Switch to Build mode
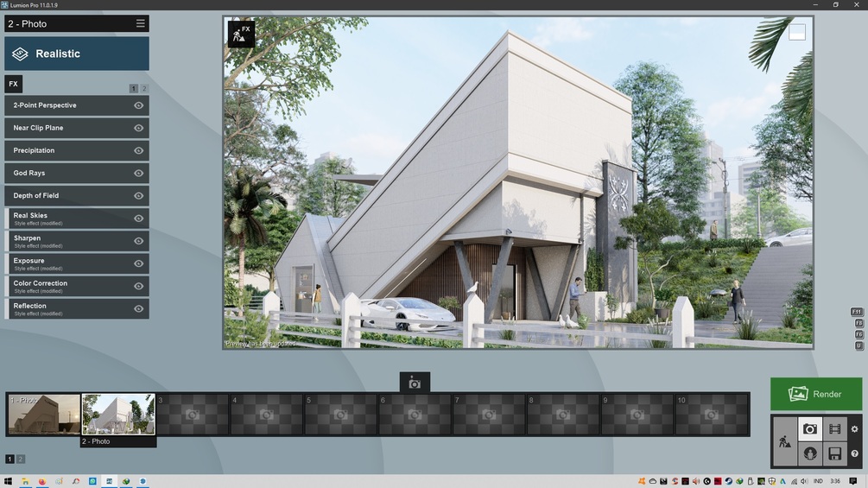 [784, 441]
